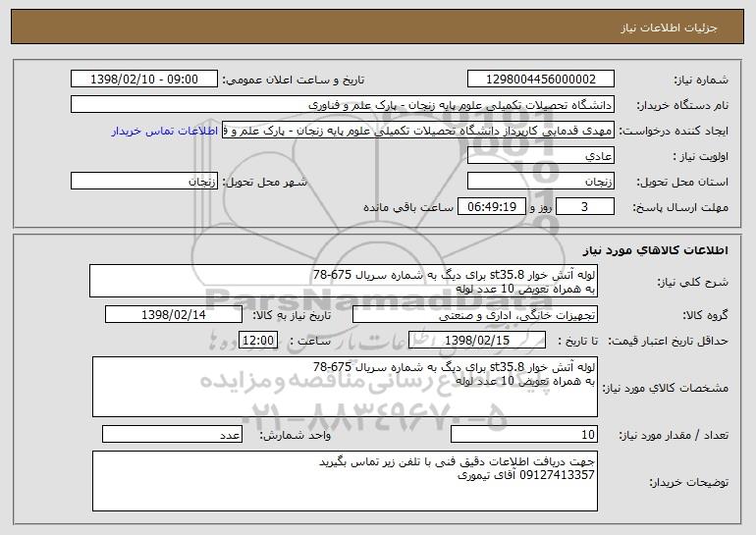The width and height of the screenshot is (756, 535).
Task: Click the label شهر محل تحویل
Action: (x=264, y=183)
